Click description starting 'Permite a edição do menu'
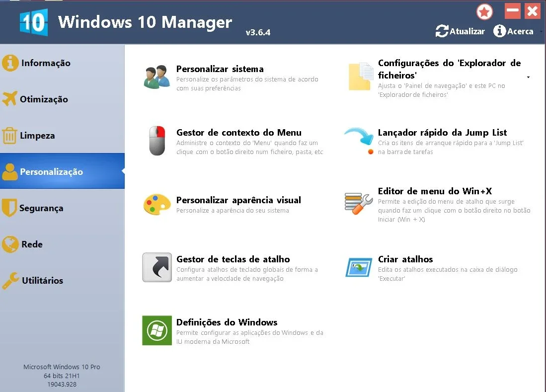This screenshot has width=546, height=392. [454, 210]
